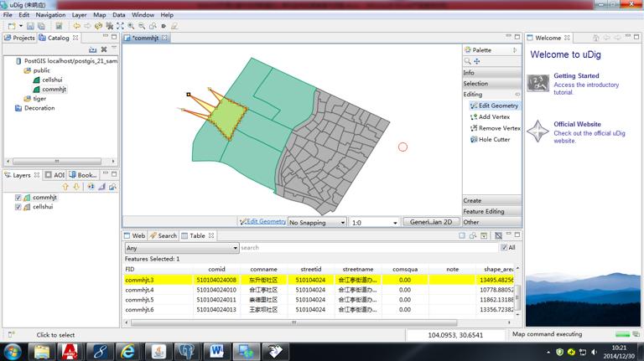Activate the Hole Cutter tool
Image resolution: width=644 pixels, height=361 pixels.
[493, 139]
